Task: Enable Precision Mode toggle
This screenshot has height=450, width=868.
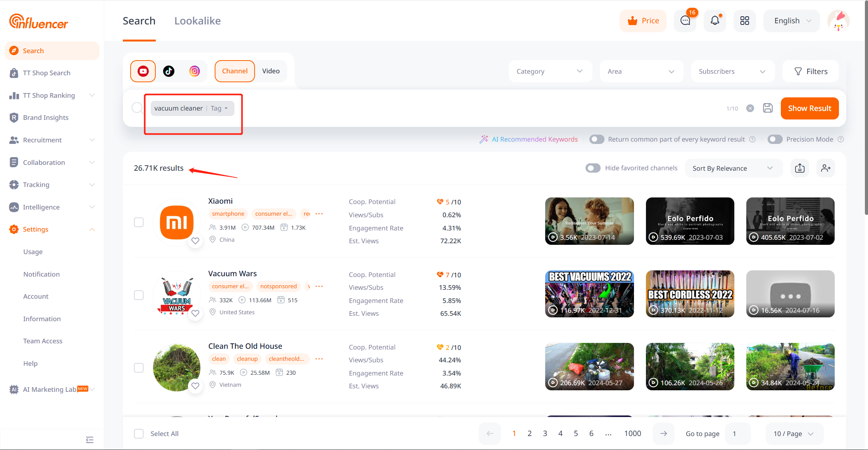Action: click(x=775, y=139)
